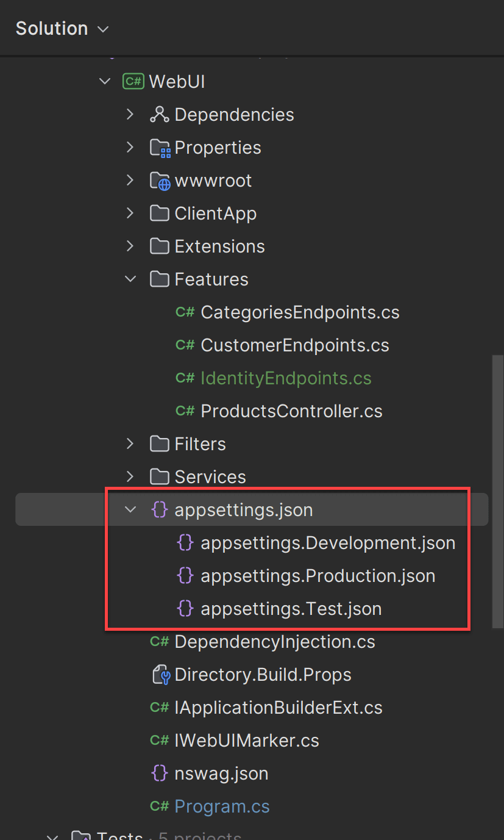Select appsettings.Production.json file
504x840 pixels.
click(x=318, y=576)
